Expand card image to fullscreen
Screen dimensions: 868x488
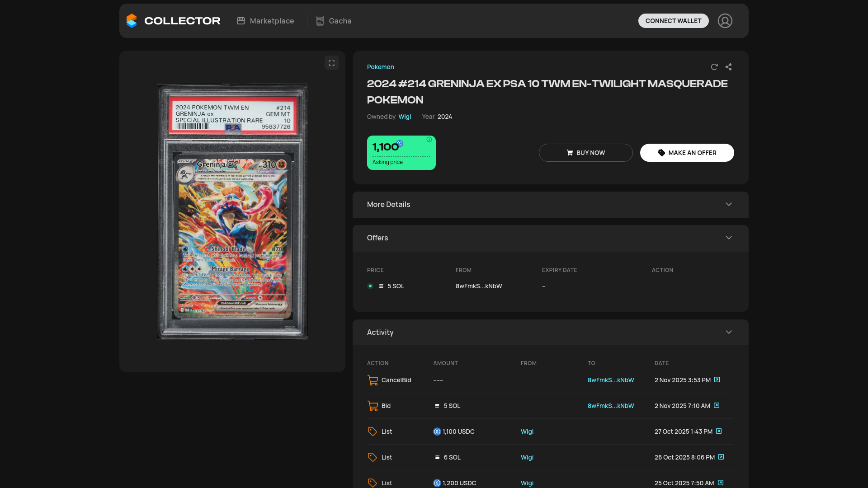(332, 63)
